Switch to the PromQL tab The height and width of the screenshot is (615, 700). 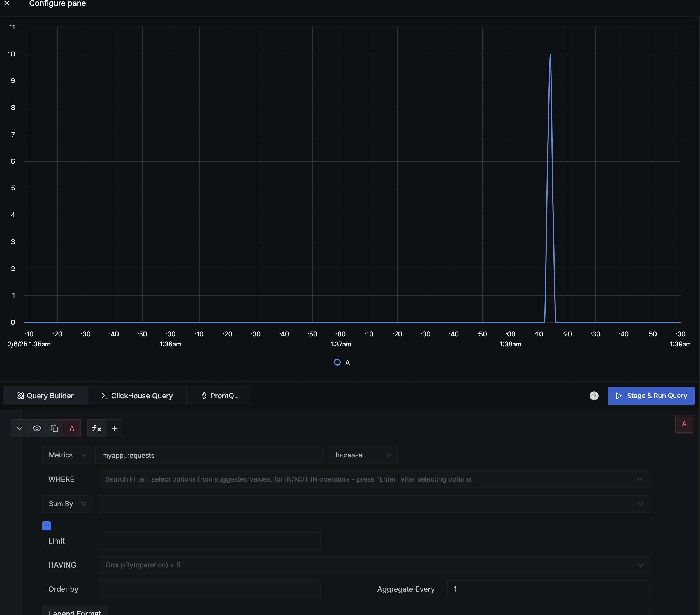point(219,396)
